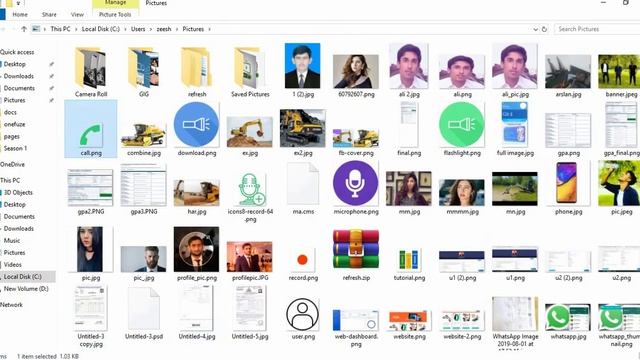
Task: Expand the chevron after Pictures in path
Action: 209,29
